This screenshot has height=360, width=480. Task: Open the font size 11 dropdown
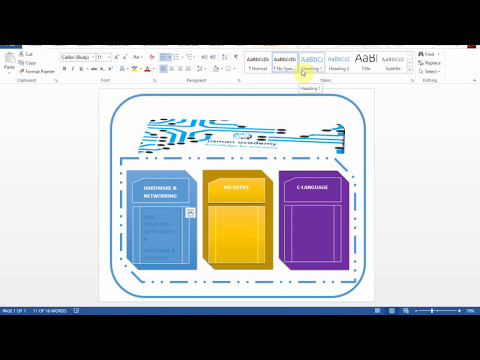pyautogui.click(x=109, y=57)
